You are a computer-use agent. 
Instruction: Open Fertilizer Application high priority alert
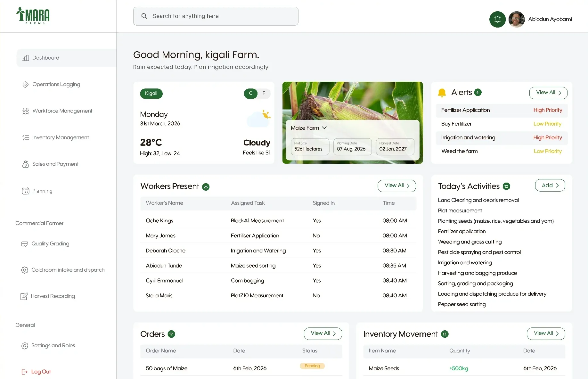[502, 110]
